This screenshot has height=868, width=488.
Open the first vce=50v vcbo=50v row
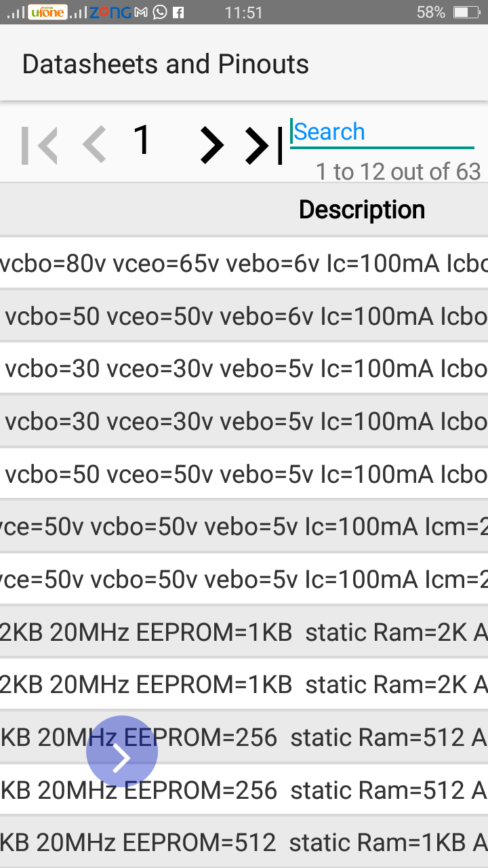[x=244, y=526]
